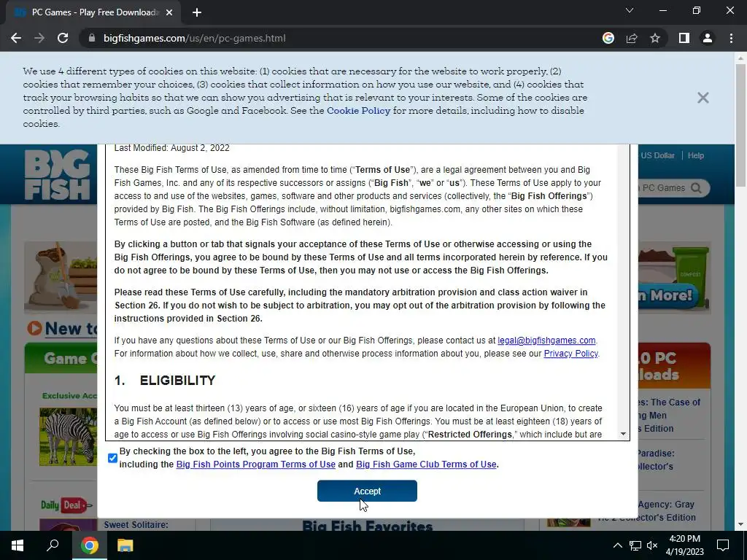Click the padlock site info icon
The width and height of the screenshot is (747, 560).
(92, 38)
